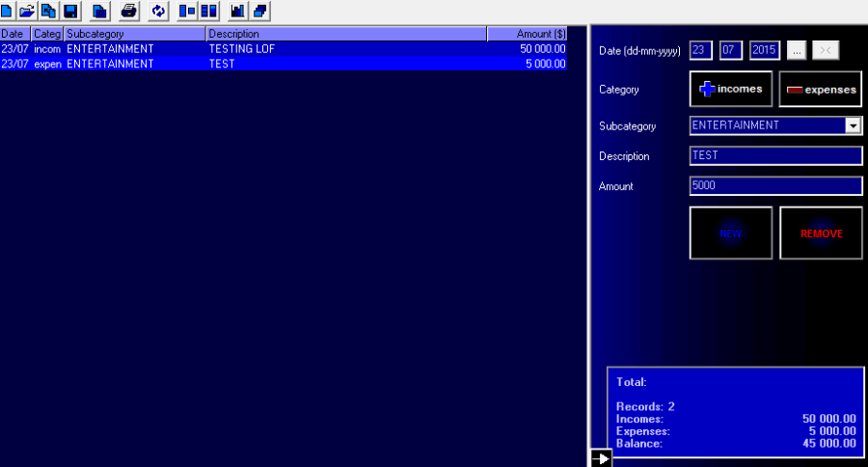Open a file with the folder icon
The image size is (868, 467).
pyautogui.click(x=27, y=11)
